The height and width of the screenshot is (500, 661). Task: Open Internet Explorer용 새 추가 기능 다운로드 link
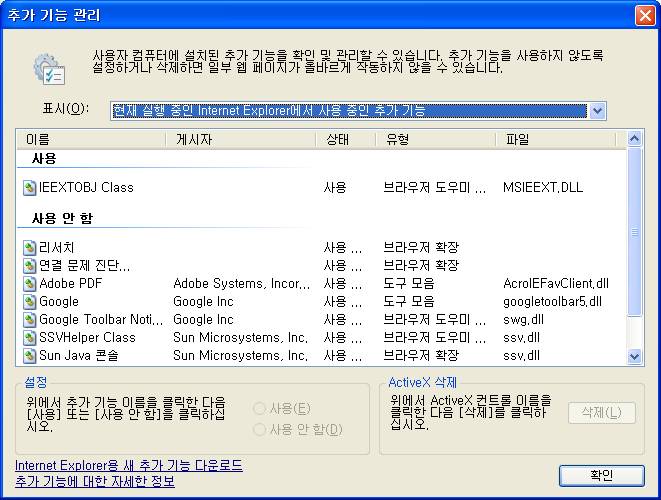pyautogui.click(x=129, y=466)
